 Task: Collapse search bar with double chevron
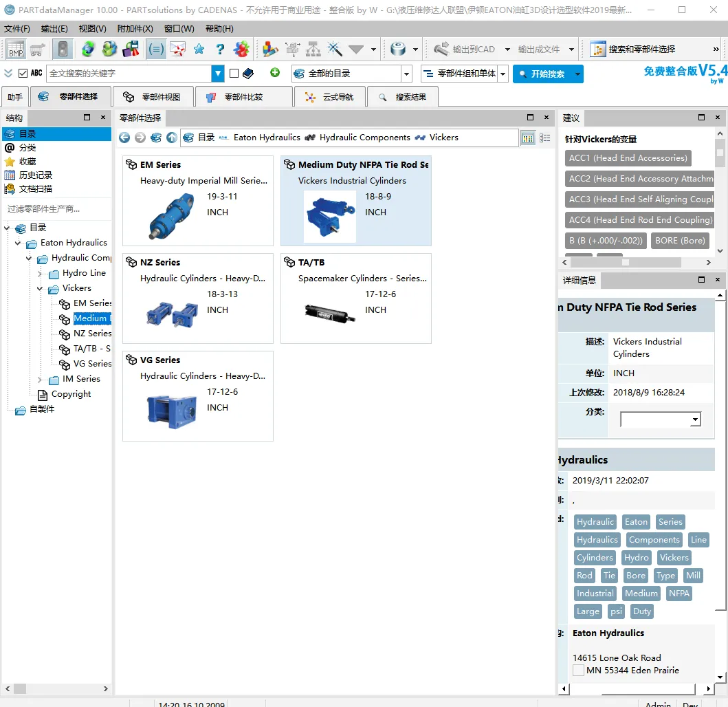click(8, 74)
